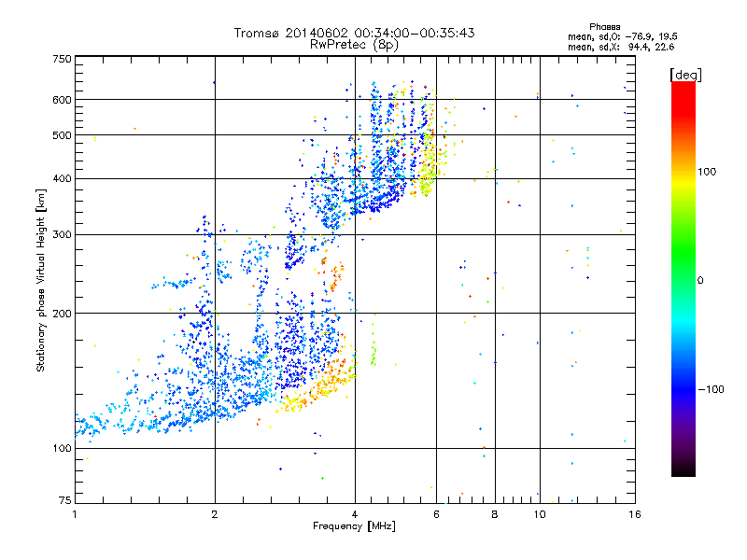
Task: Click the y-axis tick label '75'
Action: (65, 500)
